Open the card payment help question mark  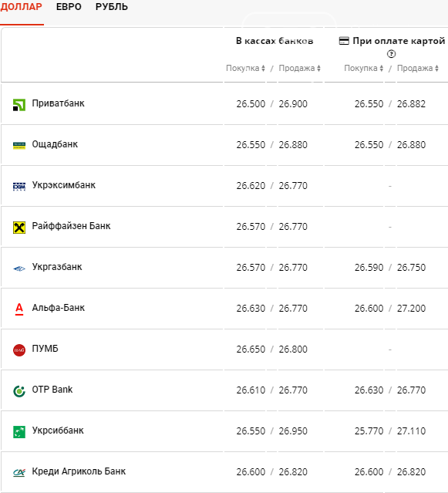point(391,54)
